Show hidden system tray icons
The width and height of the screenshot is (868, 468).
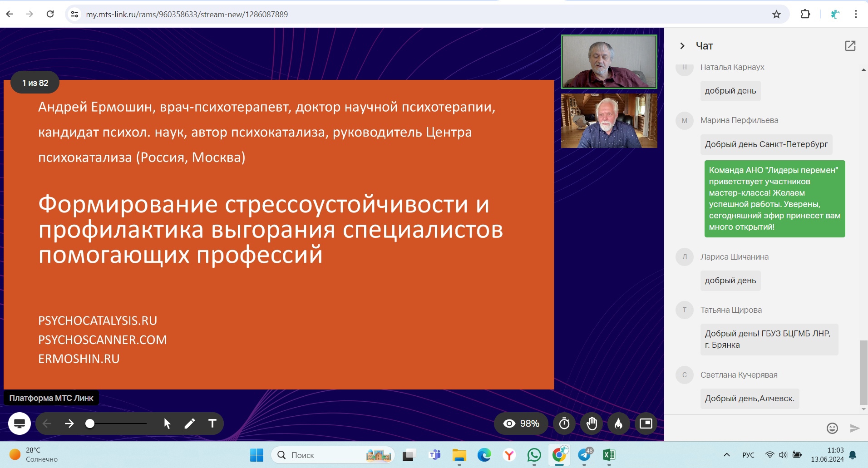click(726, 455)
